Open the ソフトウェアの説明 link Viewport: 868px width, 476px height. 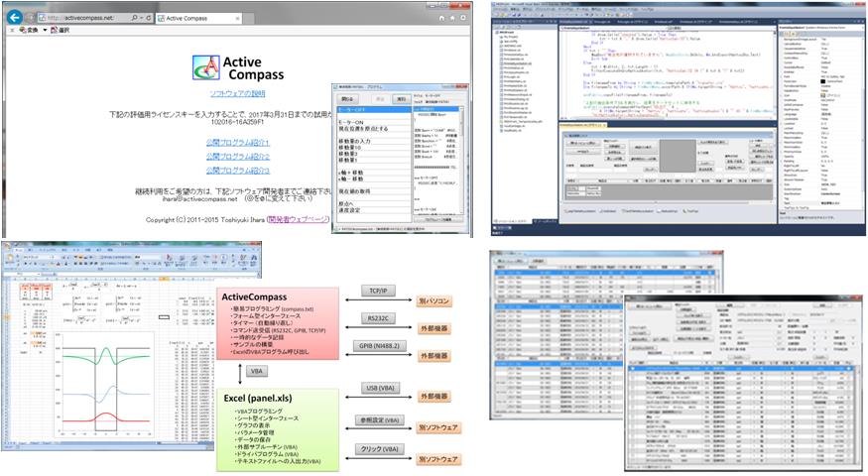point(236,92)
